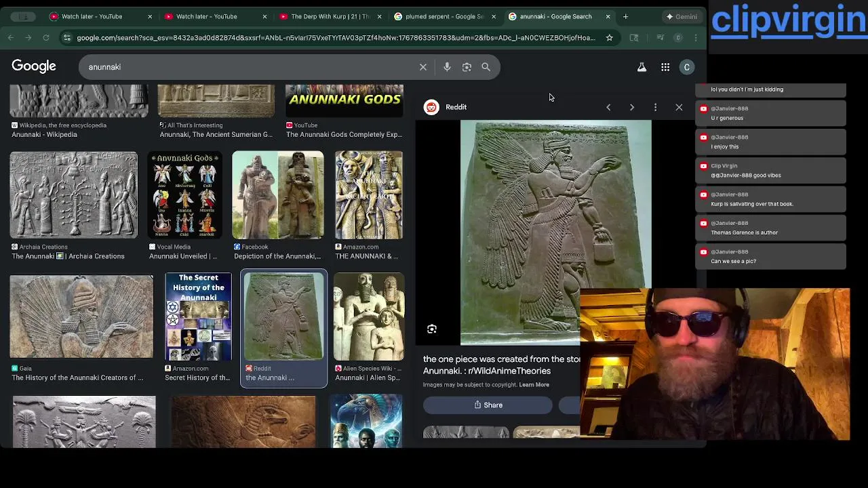The width and height of the screenshot is (868, 488).
Task: Go to the Google logo homepage
Action: click(34, 66)
